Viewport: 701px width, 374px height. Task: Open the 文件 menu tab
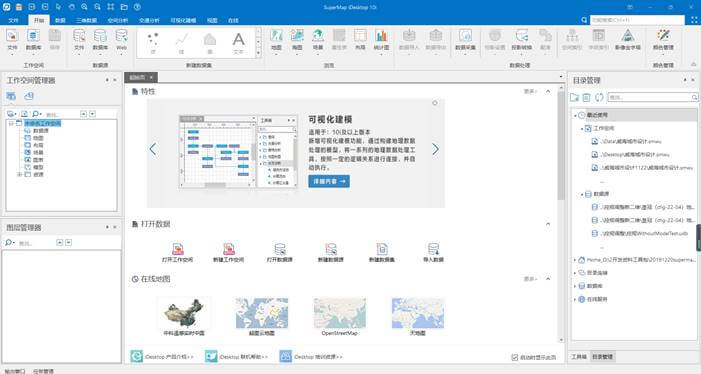[x=13, y=21]
